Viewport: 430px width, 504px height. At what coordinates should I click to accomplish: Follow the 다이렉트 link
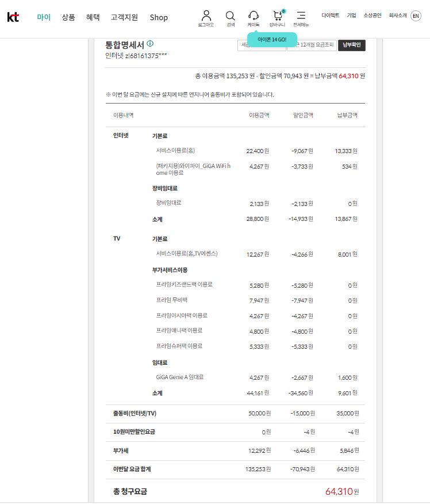click(x=330, y=16)
